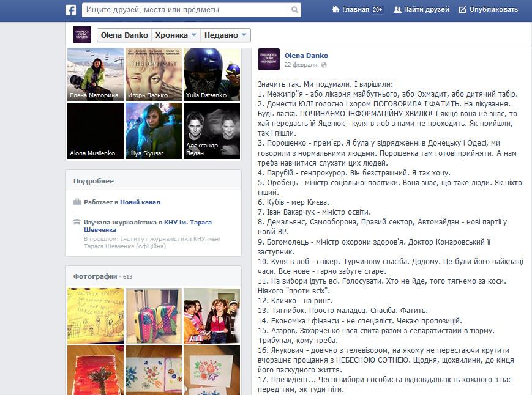532x395 pixels.
Task: Click the Найти друзей people icon
Action: (398, 10)
